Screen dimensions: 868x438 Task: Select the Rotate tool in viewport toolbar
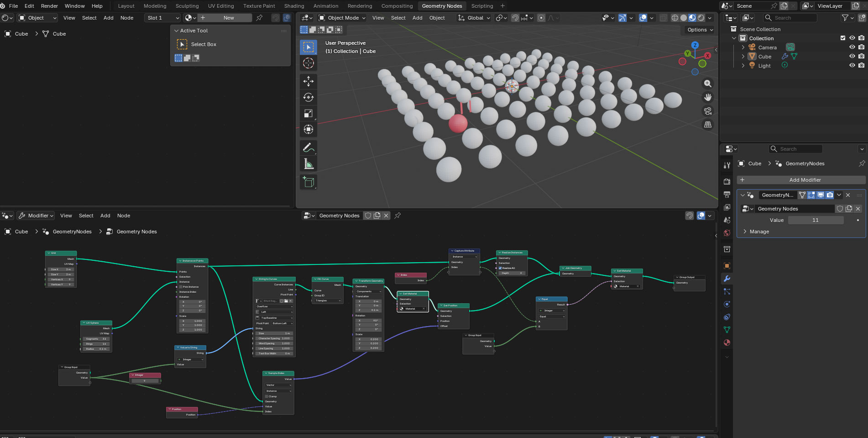tap(309, 97)
